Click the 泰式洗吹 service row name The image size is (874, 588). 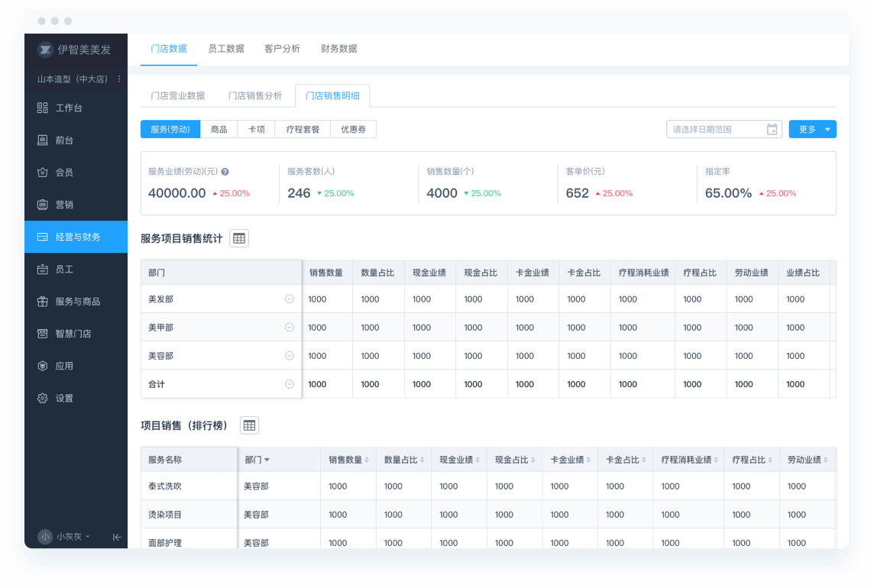[165, 486]
